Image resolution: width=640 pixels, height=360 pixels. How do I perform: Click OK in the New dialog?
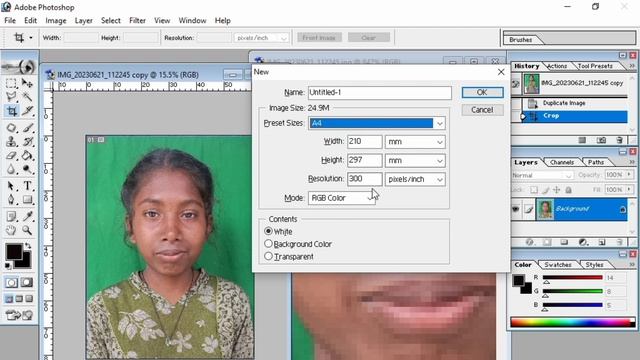point(482,93)
